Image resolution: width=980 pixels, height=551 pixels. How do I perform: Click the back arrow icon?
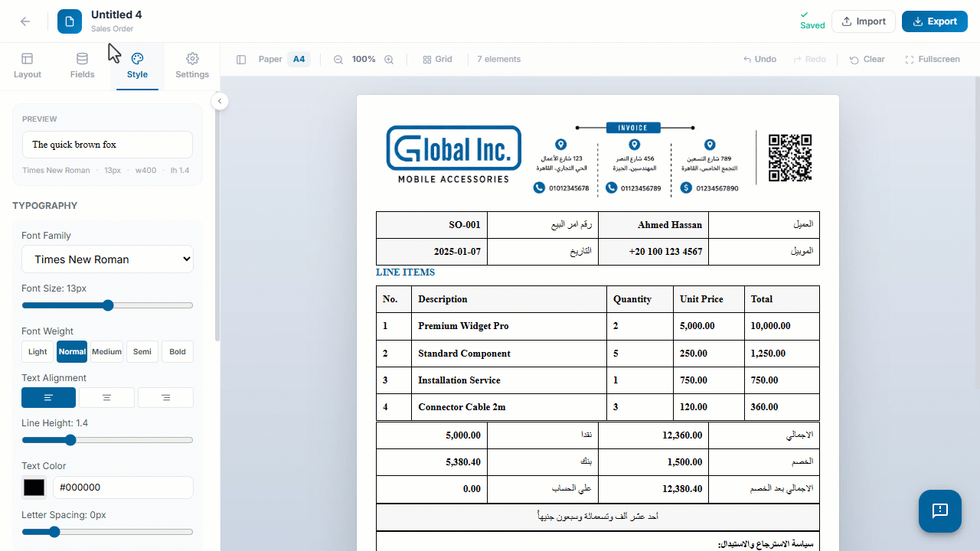(25, 21)
